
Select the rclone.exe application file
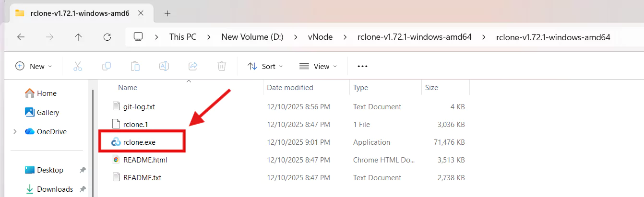139,142
